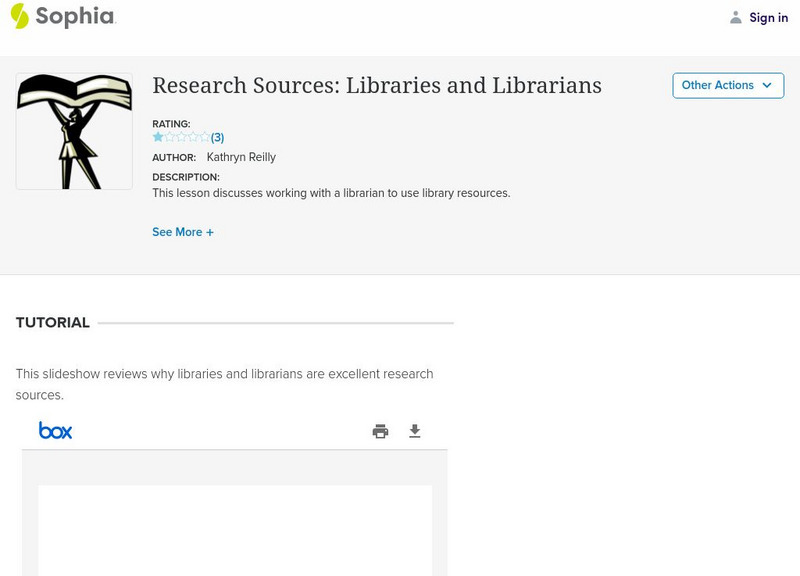Click the user profile icon beside Sign in

tap(736, 17)
